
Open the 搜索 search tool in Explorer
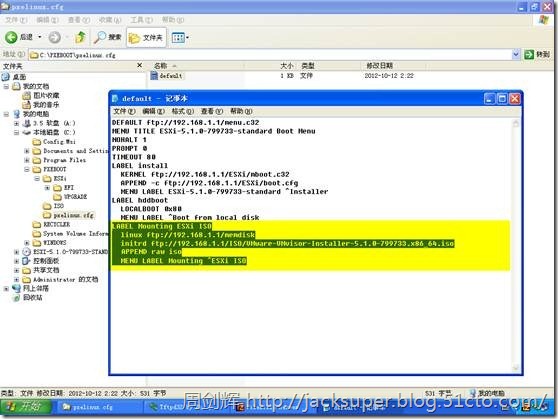(108, 37)
